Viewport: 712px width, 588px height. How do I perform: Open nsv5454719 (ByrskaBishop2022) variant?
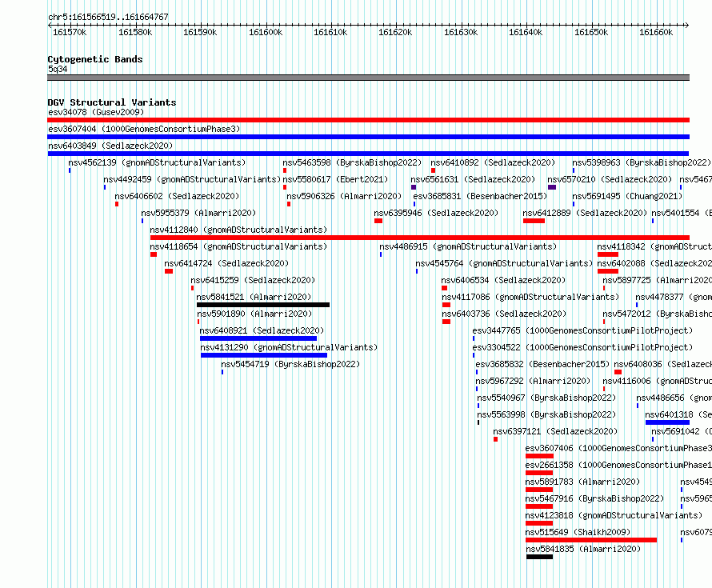pos(290,364)
